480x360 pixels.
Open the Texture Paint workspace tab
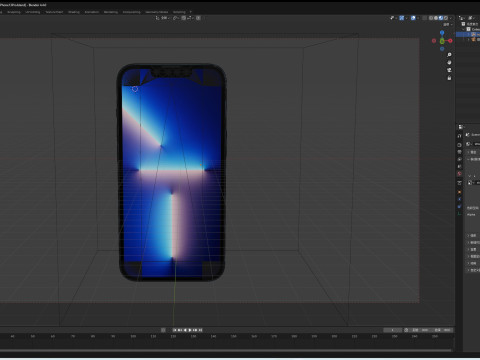(x=54, y=12)
